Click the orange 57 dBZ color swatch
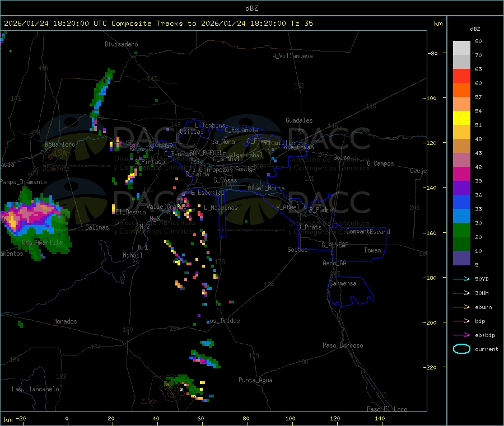 pyautogui.click(x=461, y=90)
